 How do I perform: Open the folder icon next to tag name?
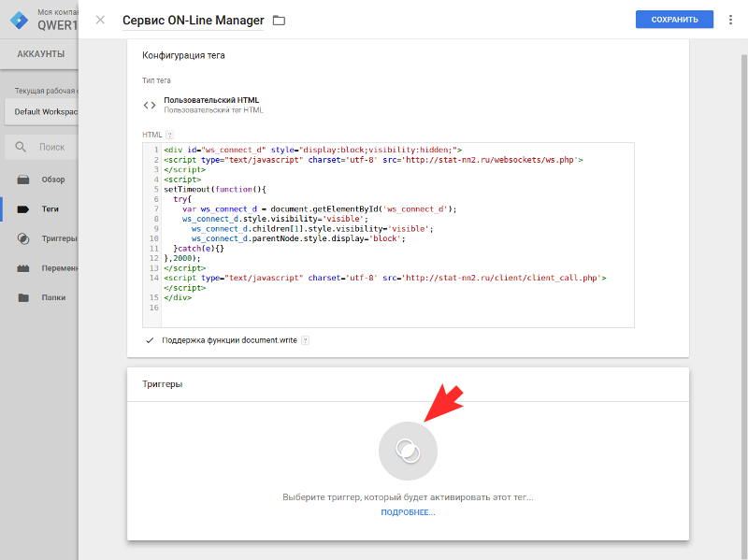[x=279, y=21]
